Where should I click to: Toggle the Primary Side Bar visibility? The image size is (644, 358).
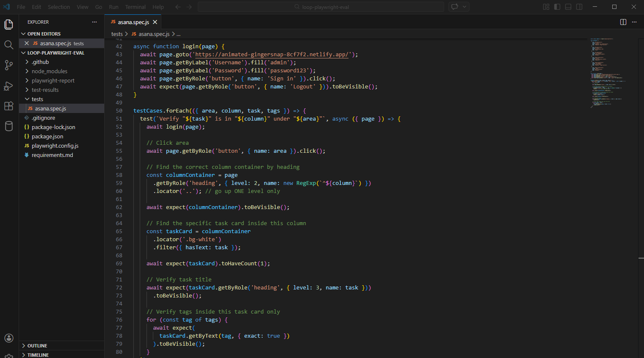pos(556,7)
